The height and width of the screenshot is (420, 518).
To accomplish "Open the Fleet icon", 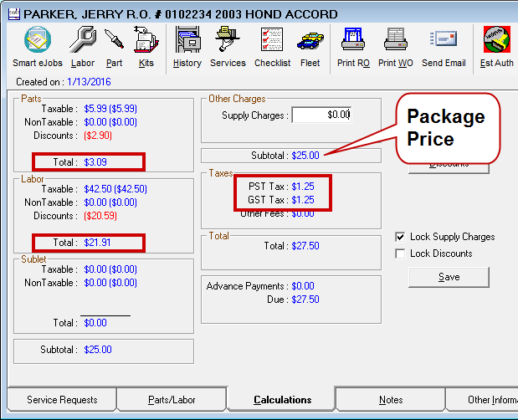I will tap(310, 46).
